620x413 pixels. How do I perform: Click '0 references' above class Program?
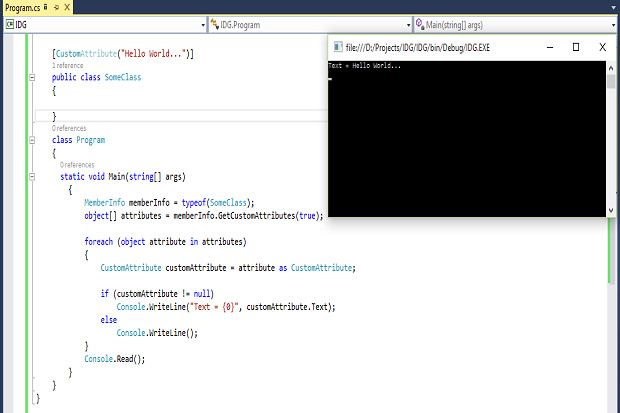click(x=69, y=128)
